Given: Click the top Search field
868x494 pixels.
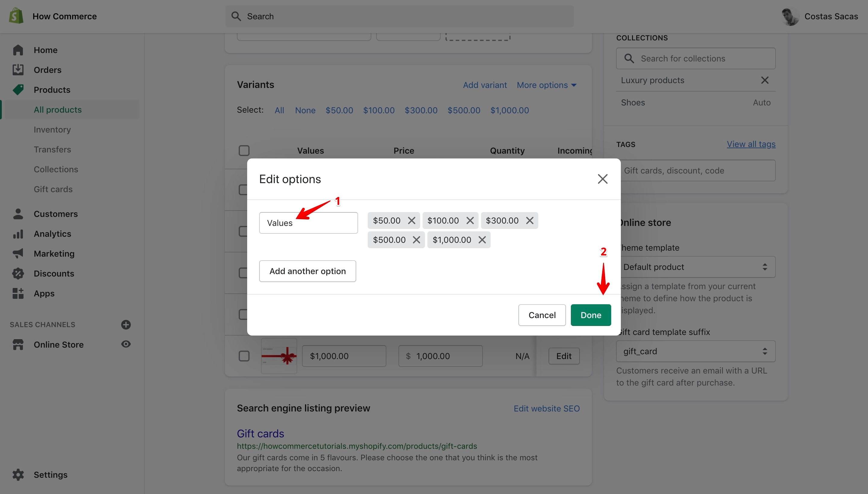Looking at the screenshot, I should [400, 16].
